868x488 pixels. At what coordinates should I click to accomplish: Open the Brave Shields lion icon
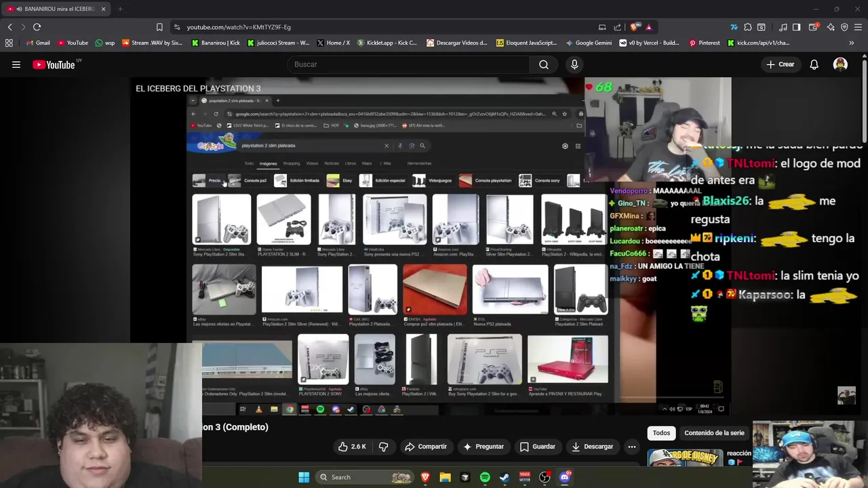634,27
